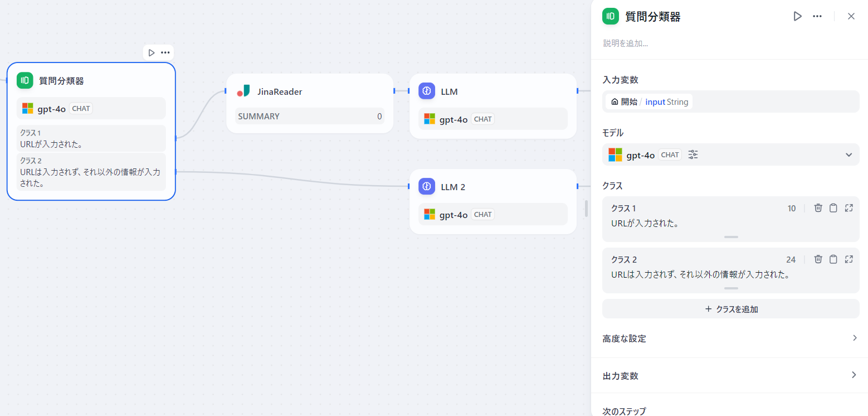Click the green 質問分類器 icon in the panel header

[611, 16]
